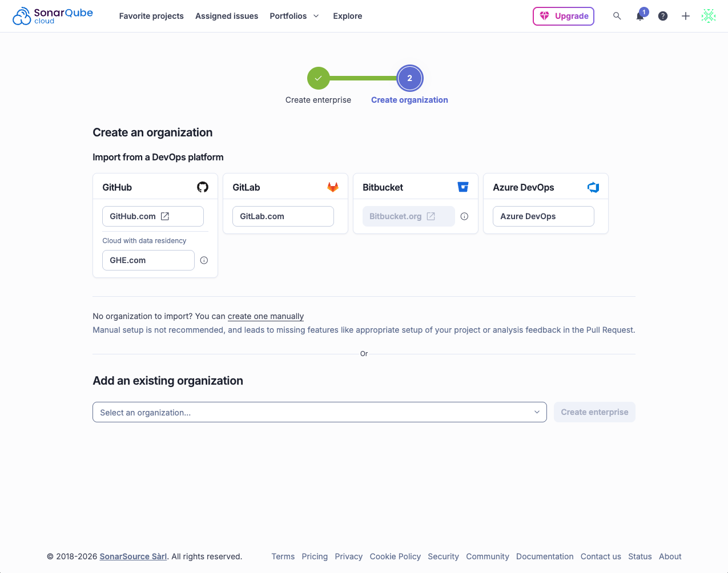The height and width of the screenshot is (573, 728).
Task: Click the Import from a DevOps platform heading
Action: (x=158, y=157)
